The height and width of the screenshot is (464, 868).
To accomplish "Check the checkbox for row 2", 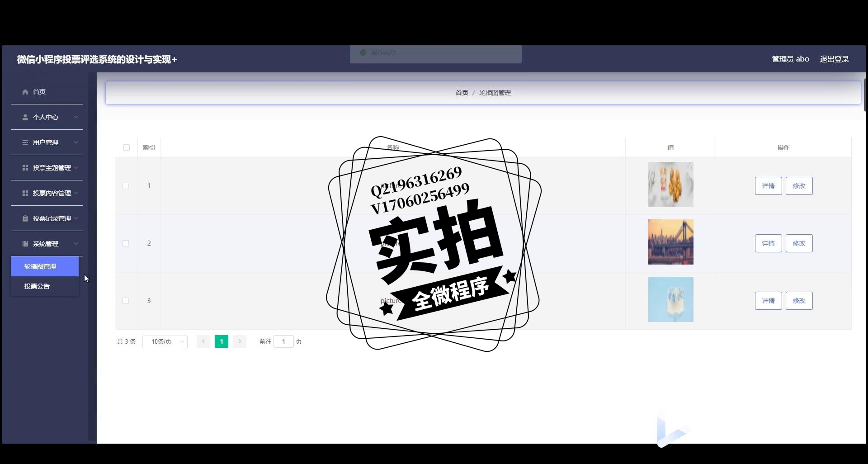I will pyautogui.click(x=126, y=243).
